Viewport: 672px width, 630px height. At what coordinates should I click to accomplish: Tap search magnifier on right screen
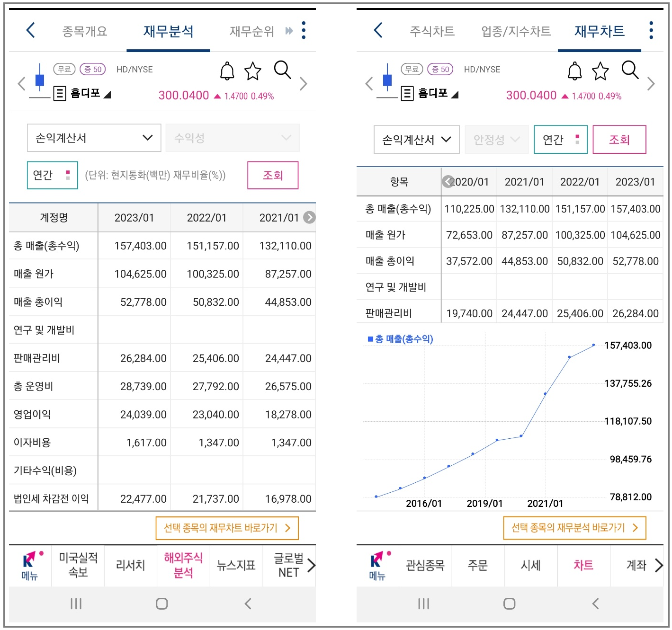coord(630,70)
